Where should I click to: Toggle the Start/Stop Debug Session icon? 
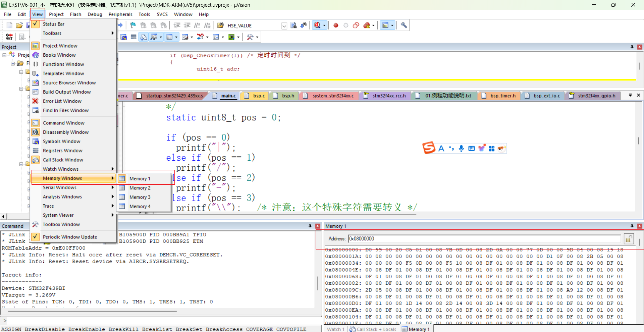pos(317,25)
